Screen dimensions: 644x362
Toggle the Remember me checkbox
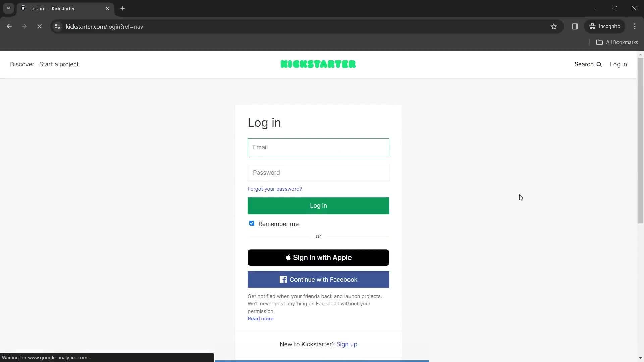pyautogui.click(x=252, y=223)
